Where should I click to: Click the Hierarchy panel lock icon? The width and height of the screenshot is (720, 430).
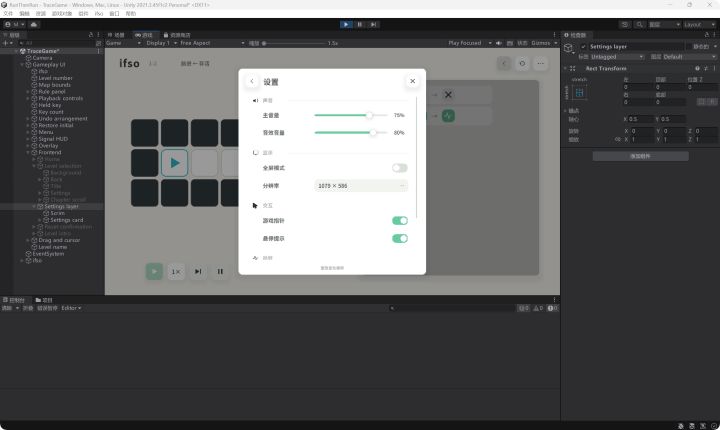tap(91, 35)
